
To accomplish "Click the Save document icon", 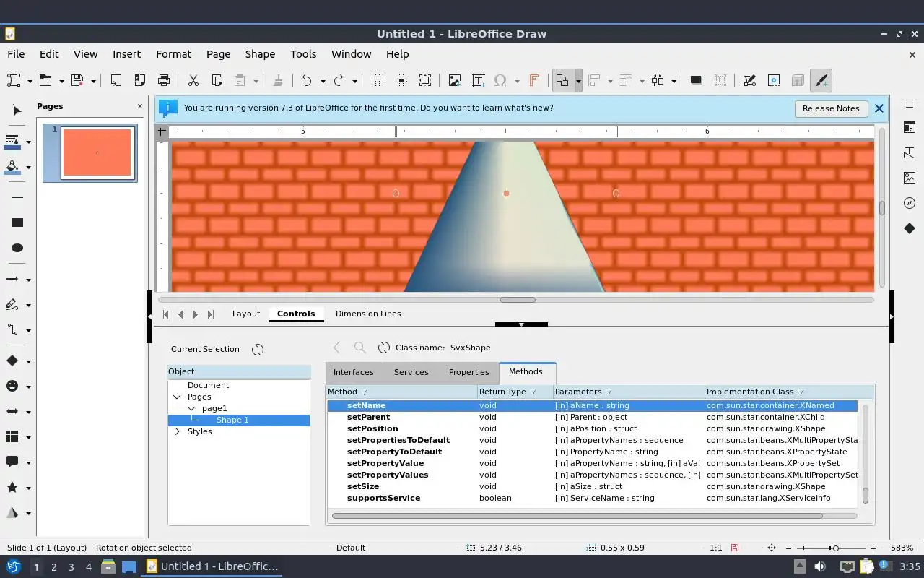I will tap(77, 80).
